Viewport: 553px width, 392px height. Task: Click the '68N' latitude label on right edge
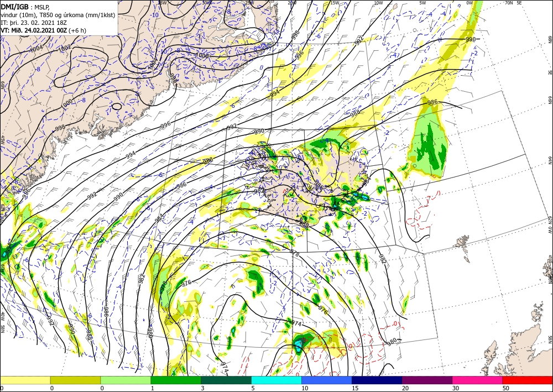(x=550, y=39)
